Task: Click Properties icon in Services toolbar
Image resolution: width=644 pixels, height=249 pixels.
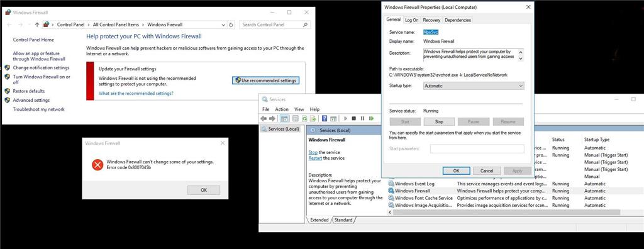Action: click(x=295, y=118)
